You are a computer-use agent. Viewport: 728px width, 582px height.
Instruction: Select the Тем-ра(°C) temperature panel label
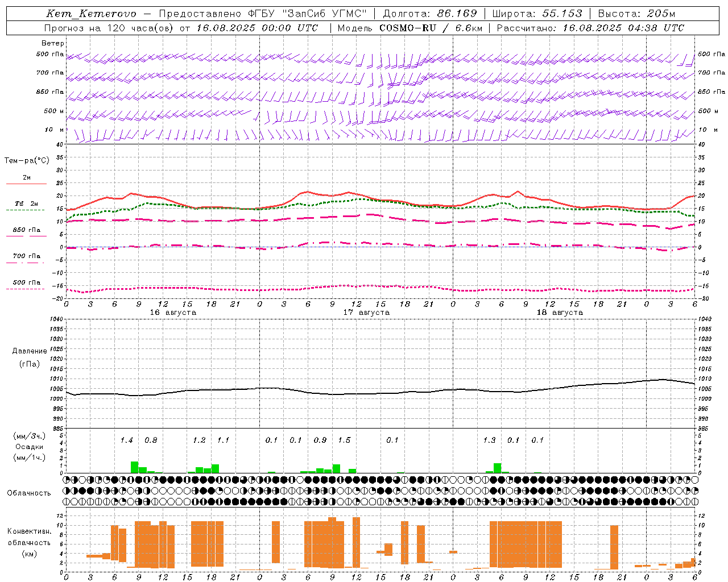click(27, 161)
